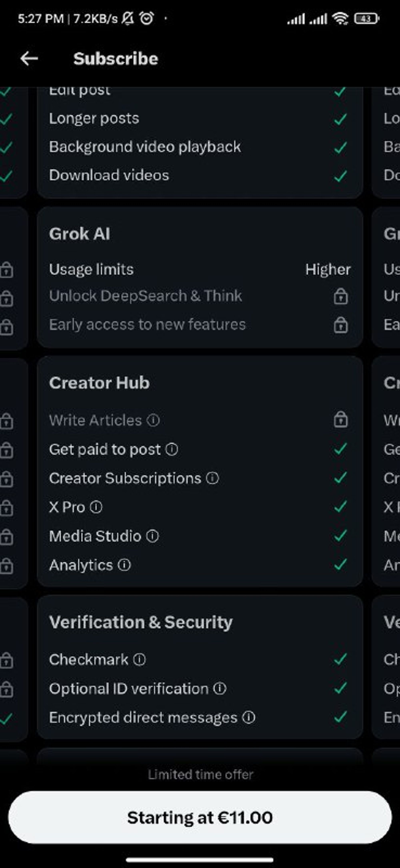Tap the back arrow icon

pyautogui.click(x=29, y=59)
